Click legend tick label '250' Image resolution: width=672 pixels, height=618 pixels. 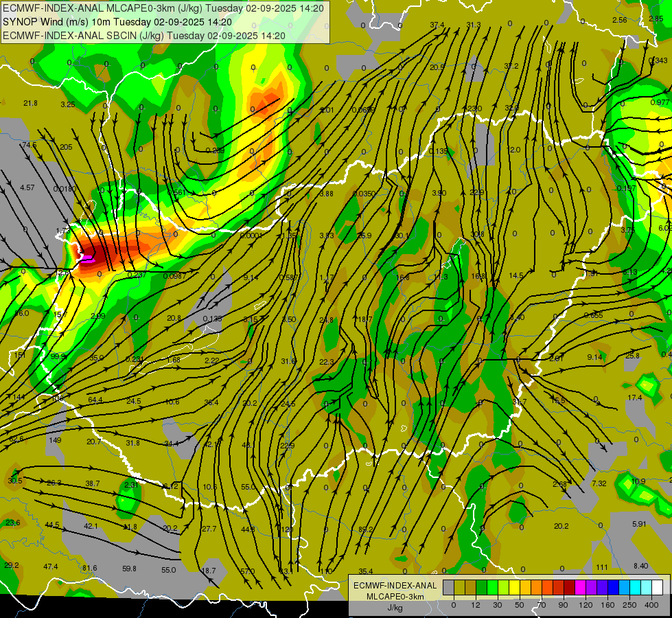pyautogui.click(x=629, y=605)
